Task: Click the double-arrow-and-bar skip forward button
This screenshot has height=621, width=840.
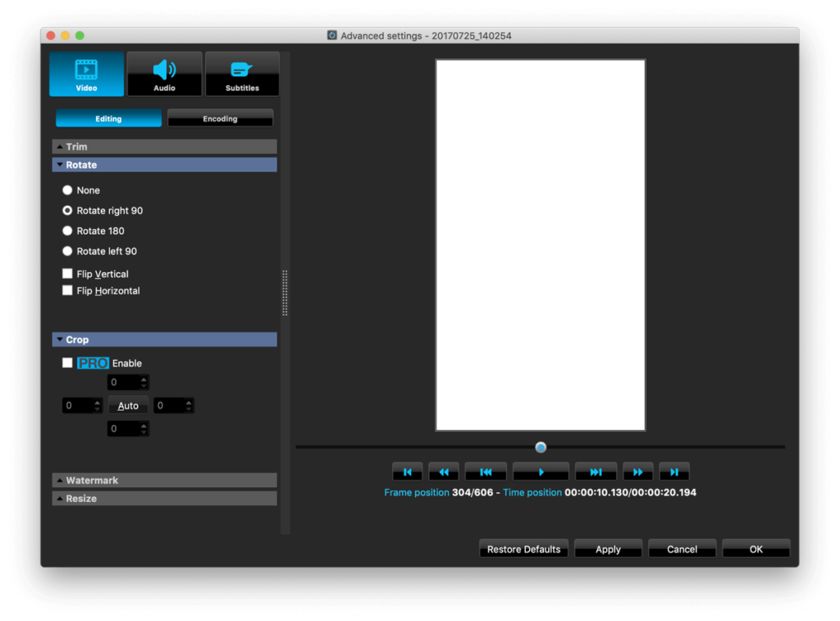Action: (596, 472)
